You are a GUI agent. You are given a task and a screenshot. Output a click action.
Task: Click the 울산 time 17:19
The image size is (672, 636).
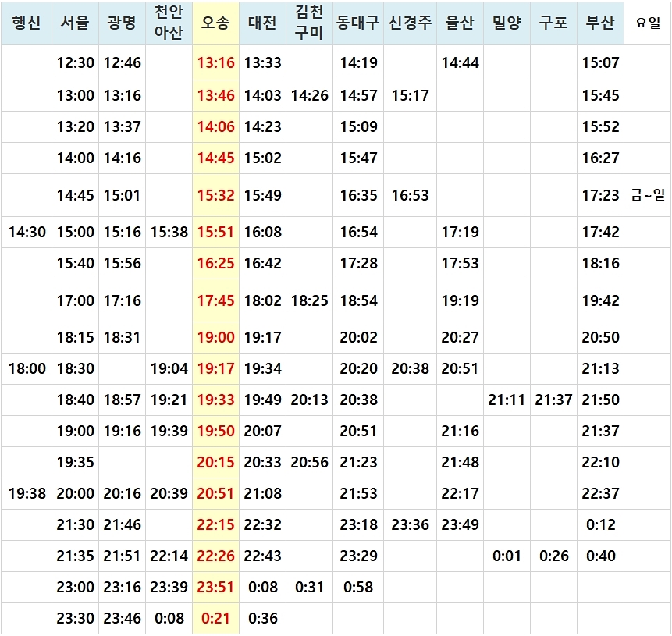coord(460,232)
